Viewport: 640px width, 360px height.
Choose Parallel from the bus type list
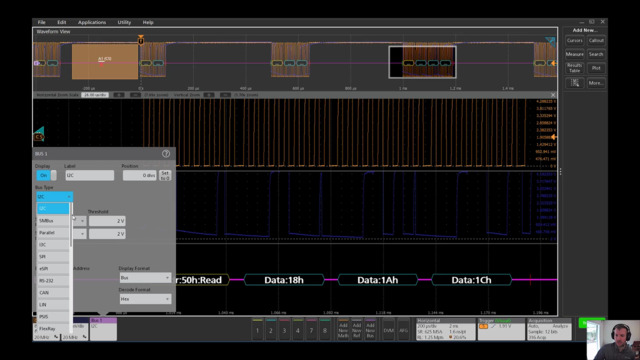coord(53,232)
